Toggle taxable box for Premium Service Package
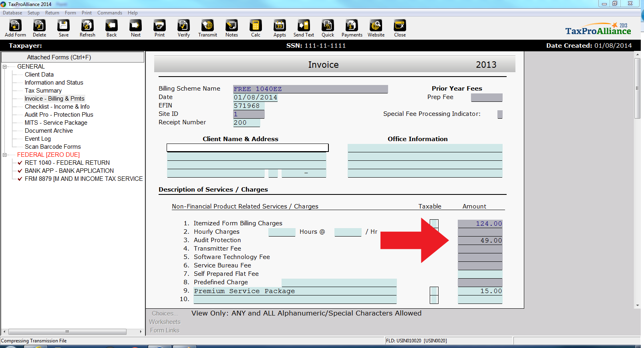 (434, 291)
